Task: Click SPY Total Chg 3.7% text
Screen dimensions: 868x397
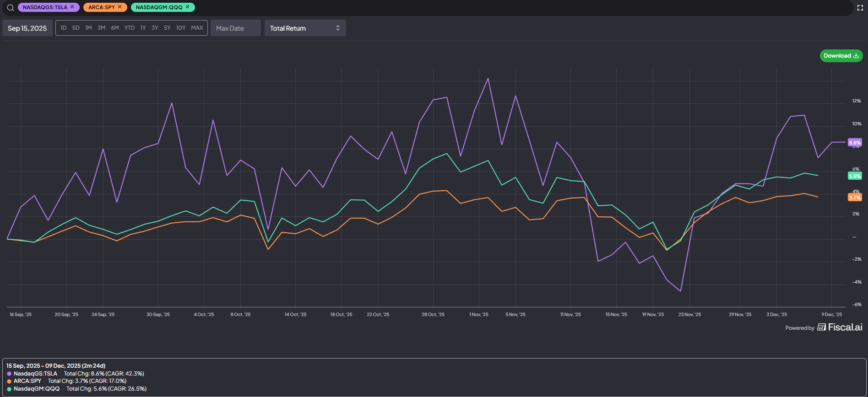Action: point(87,381)
